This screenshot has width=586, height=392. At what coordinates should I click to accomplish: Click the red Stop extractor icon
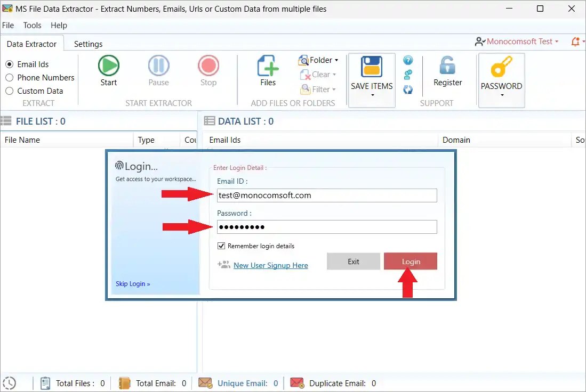(x=208, y=66)
